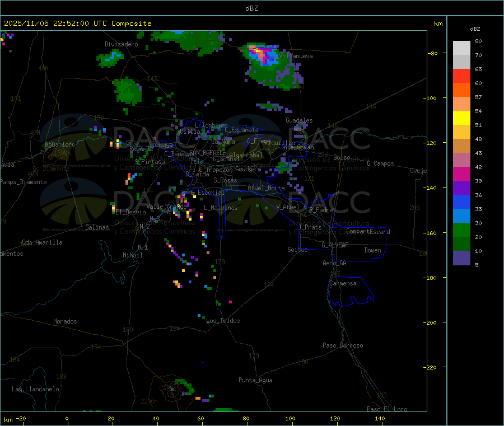Click the Los_Toldos location label
This screenshot has height=426, width=504.
point(223,321)
